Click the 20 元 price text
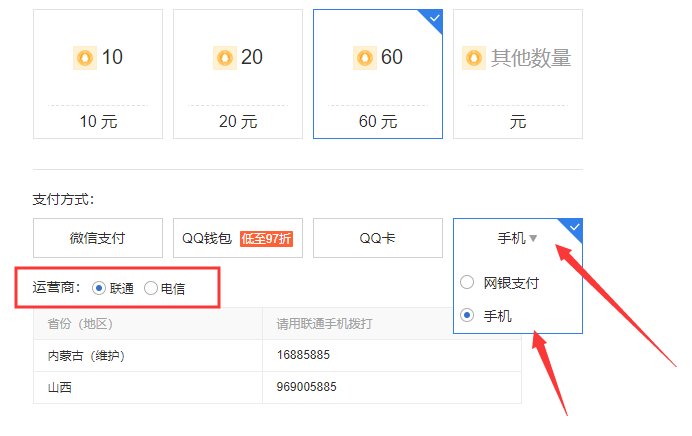 [238, 121]
